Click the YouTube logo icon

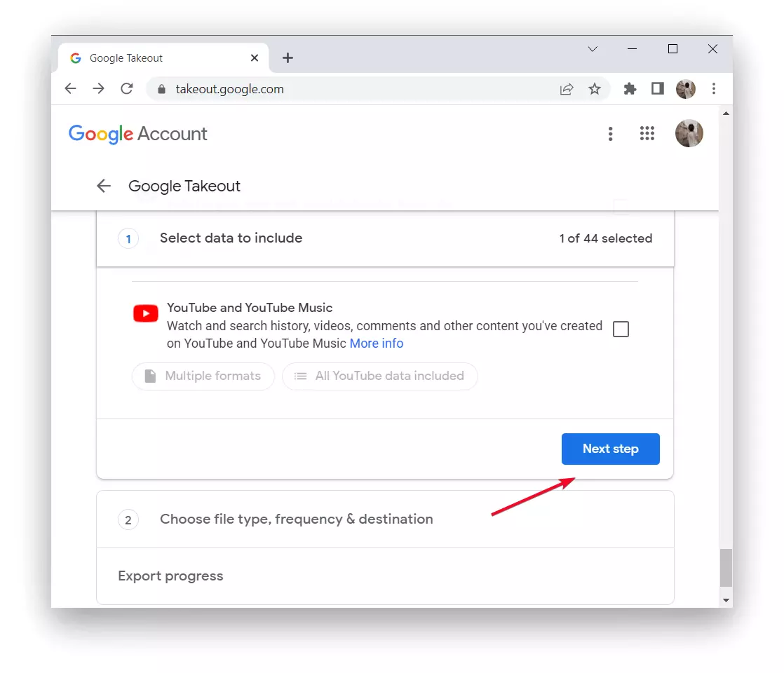pos(145,313)
